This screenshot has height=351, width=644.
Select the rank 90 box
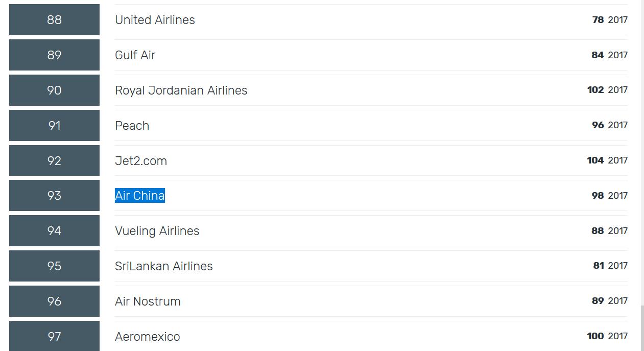(x=54, y=90)
